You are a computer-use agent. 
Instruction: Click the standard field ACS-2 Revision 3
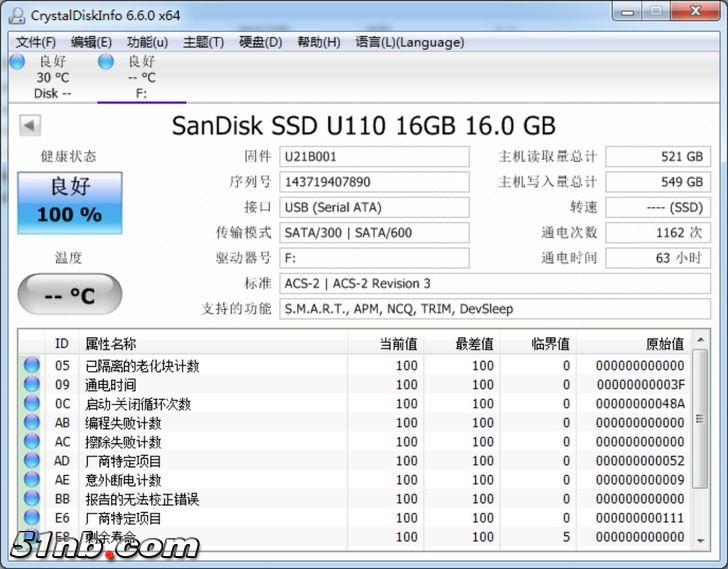point(495,284)
